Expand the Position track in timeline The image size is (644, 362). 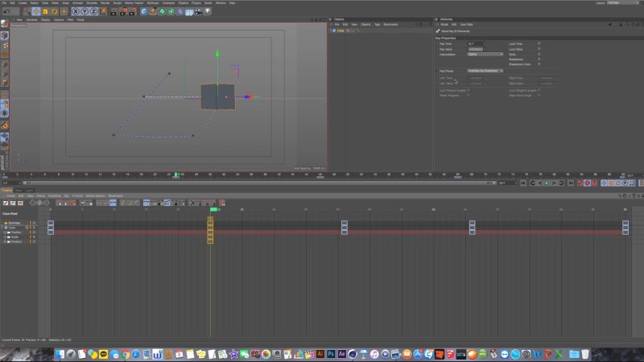5,232
